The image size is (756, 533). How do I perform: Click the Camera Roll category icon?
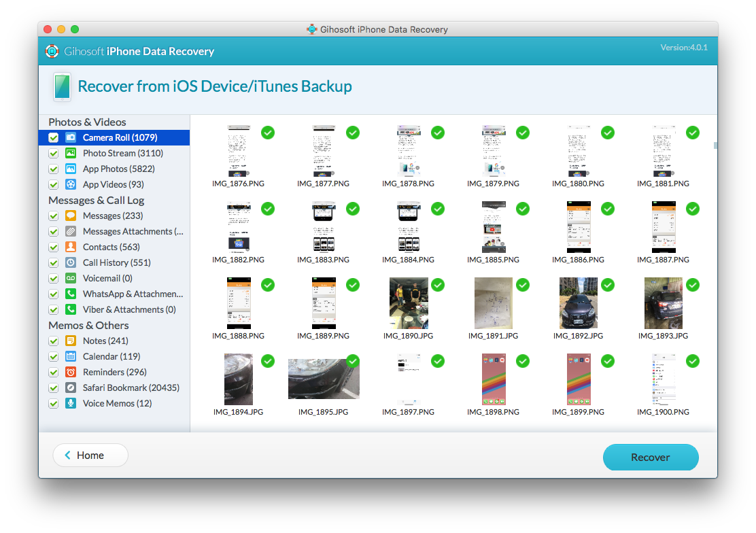pos(71,137)
